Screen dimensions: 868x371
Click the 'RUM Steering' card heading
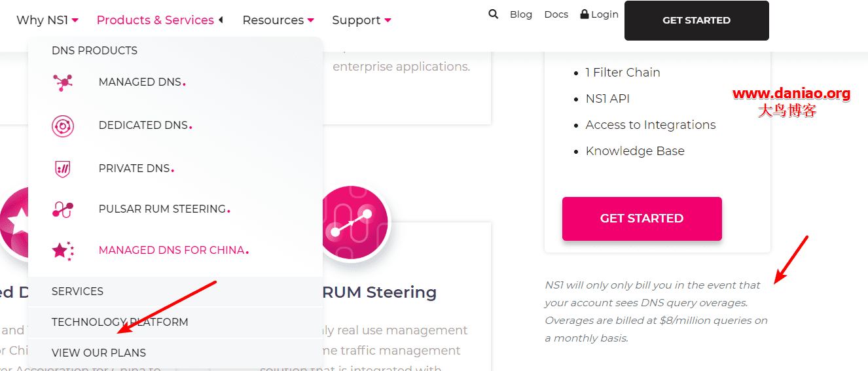coord(380,292)
